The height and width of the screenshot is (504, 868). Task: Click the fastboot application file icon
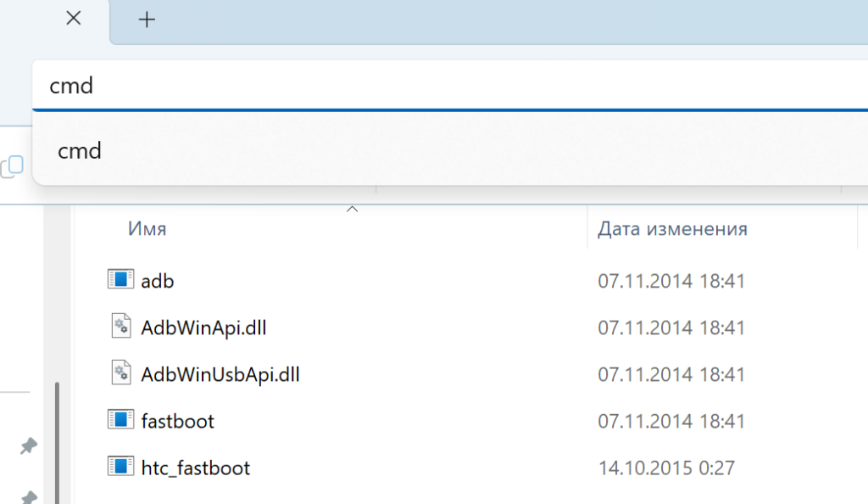click(x=120, y=419)
